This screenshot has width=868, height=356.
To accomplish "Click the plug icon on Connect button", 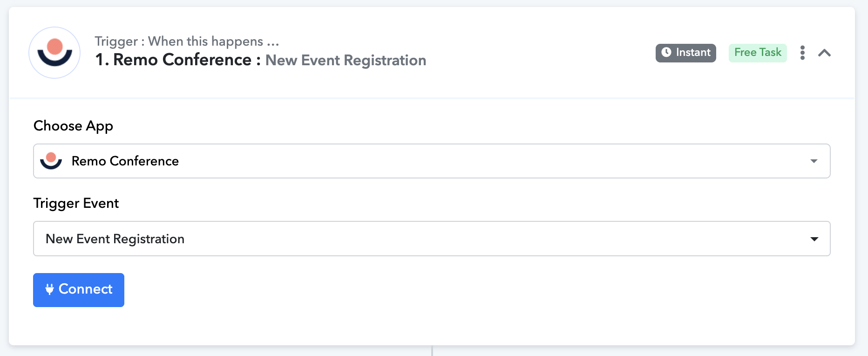I will [x=50, y=289].
